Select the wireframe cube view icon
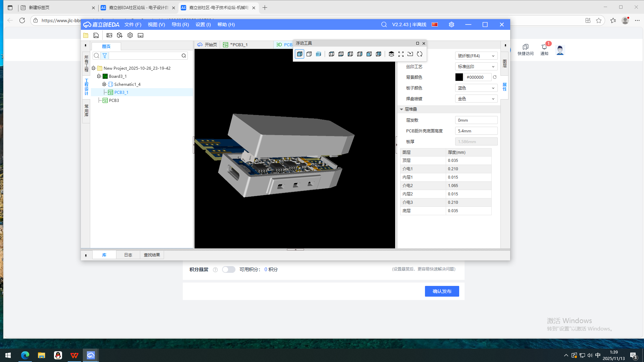The width and height of the screenshot is (644, 362). pyautogui.click(x=309, y=54)
